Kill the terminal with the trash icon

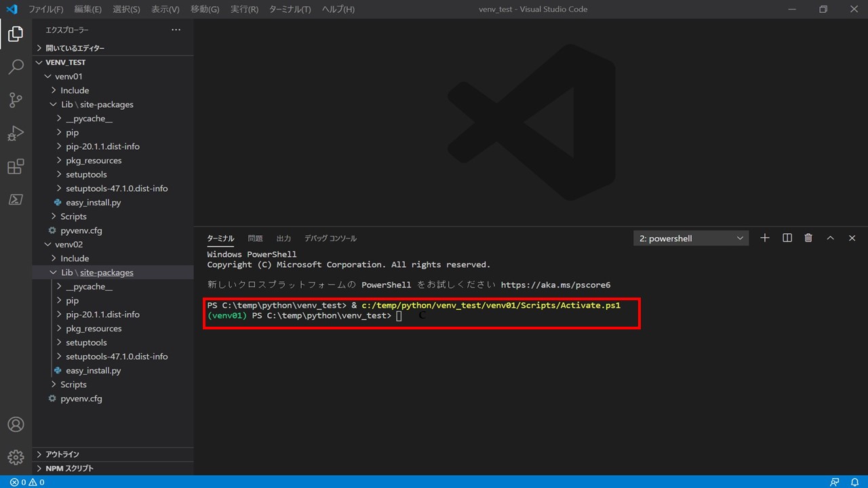(808, 238)
